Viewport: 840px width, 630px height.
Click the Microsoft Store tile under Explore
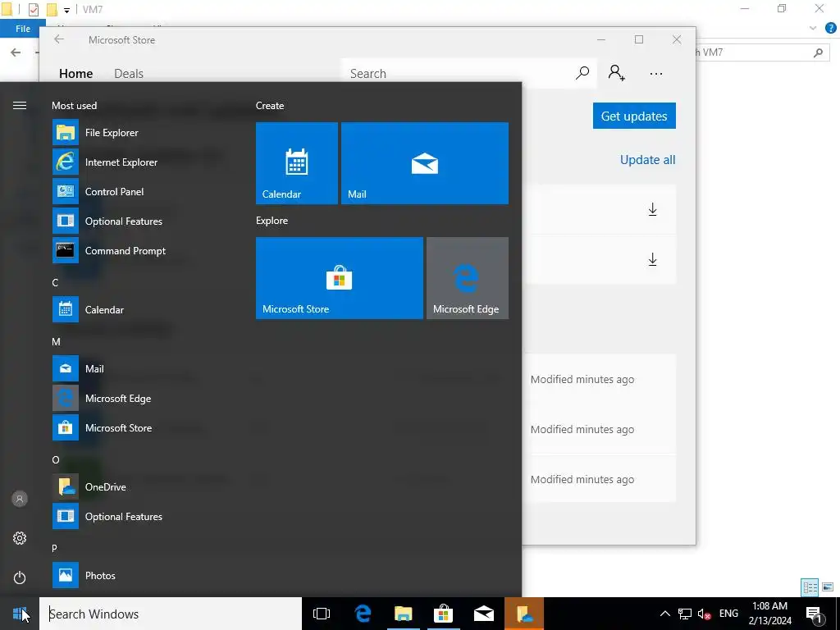coord(339,278)
